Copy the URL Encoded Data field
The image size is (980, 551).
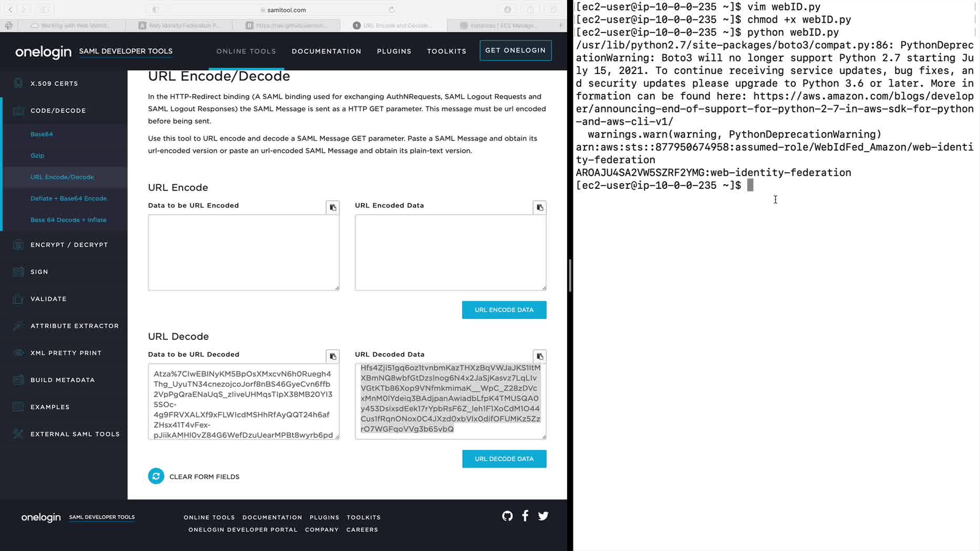[539, 207]
